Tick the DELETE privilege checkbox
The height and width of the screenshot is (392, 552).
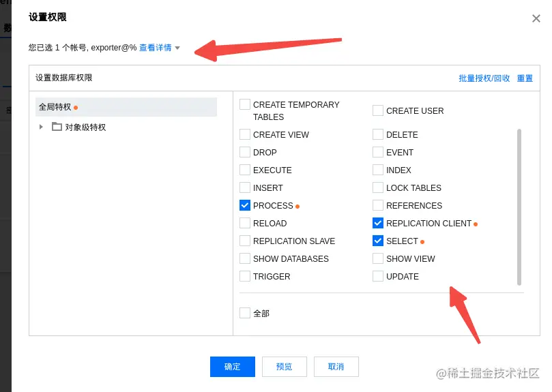[x=378, y=134]
